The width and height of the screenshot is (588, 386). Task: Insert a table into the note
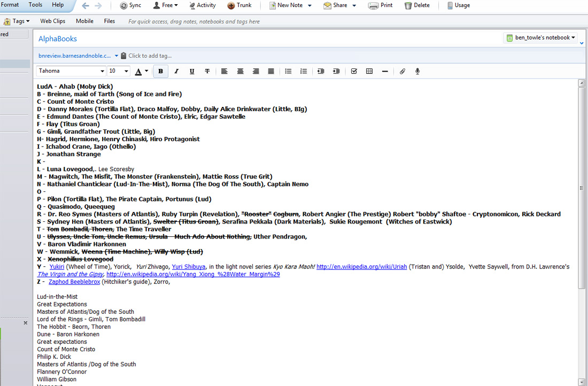369,71
